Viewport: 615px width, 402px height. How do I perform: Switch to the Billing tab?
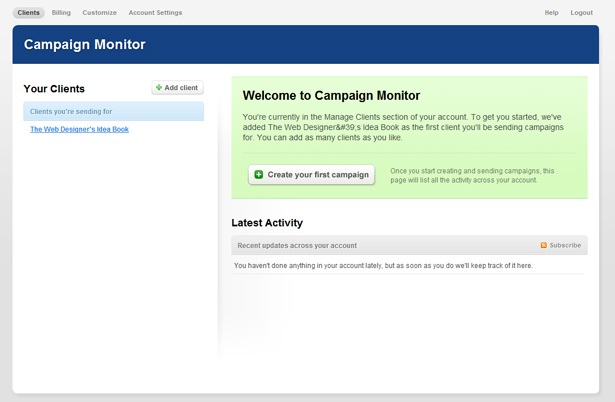[61, 13]
